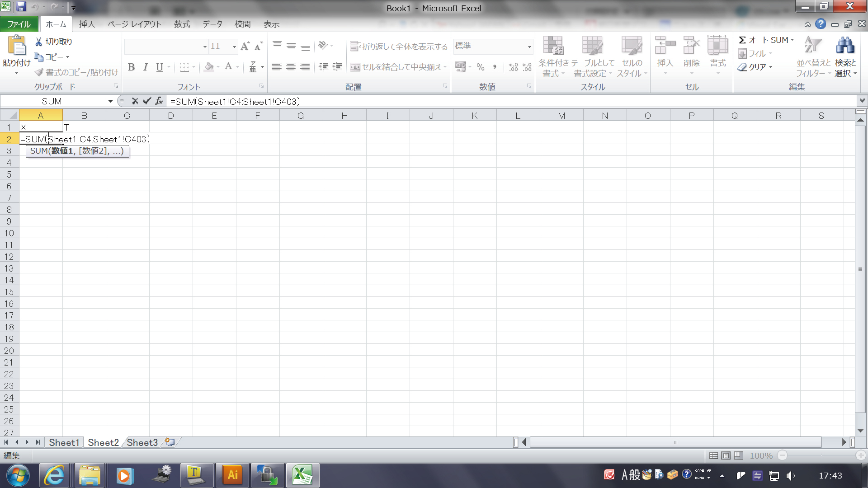Click the Center align icon
This screenshot has height=488, width=868.
click(x=291, y=67)
